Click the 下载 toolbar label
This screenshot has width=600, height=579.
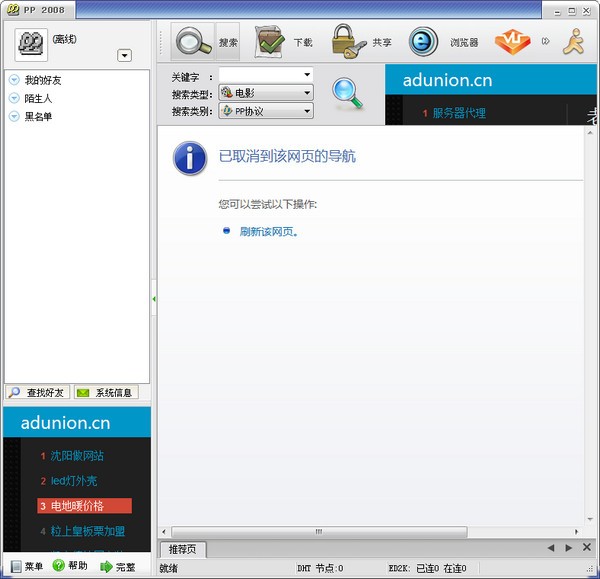pos(303,42)
